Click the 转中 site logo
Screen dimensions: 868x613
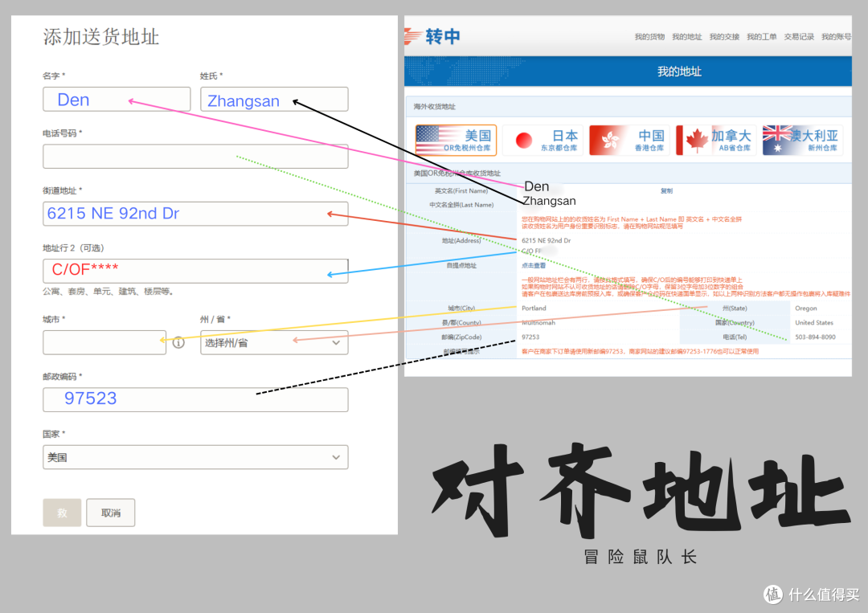click(x=432, y=36)
